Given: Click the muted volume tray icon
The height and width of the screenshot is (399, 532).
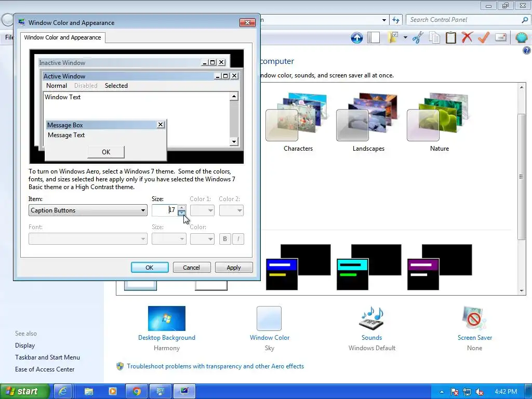Looking at the screenshot, I should [x=480, y=392].
